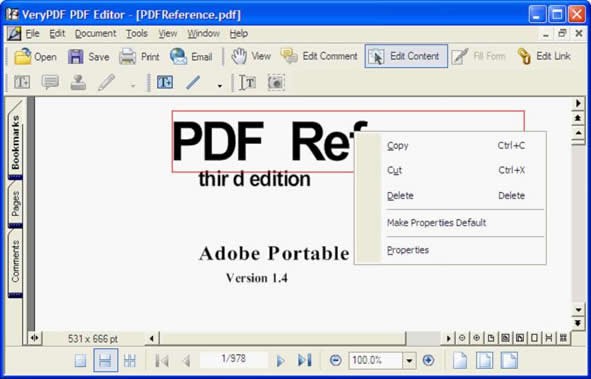Choose Copy from the context menu

coord(450,145)
